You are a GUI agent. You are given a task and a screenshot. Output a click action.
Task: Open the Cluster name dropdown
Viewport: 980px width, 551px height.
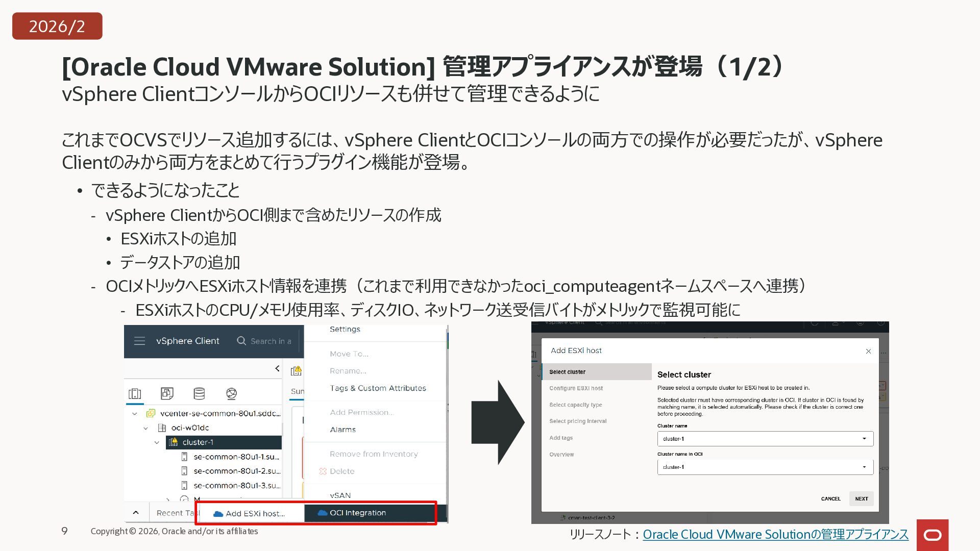point(765,439)
